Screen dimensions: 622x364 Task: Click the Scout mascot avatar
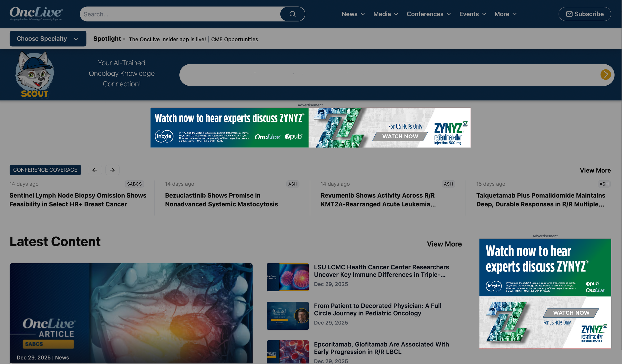click(x=35, y=73)
